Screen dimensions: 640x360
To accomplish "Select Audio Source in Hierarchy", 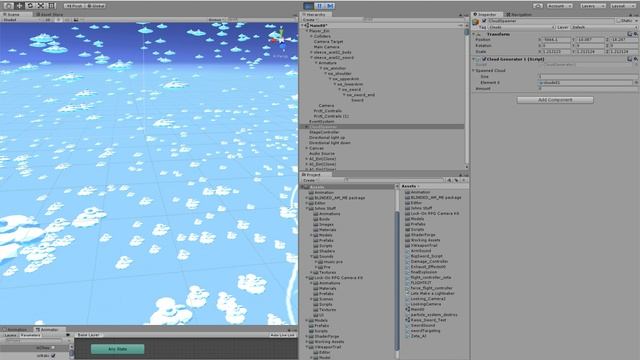I will click(322, 153).
